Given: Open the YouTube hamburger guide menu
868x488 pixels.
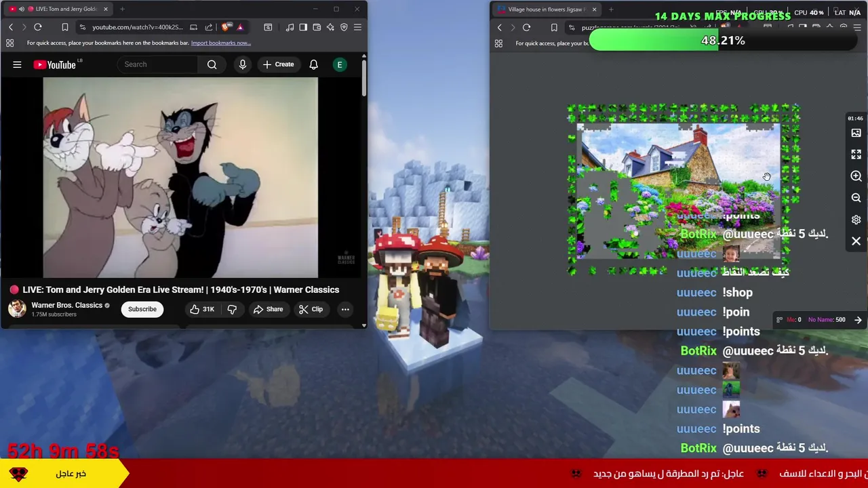Looking at the screenshot, I should [17, 64].
